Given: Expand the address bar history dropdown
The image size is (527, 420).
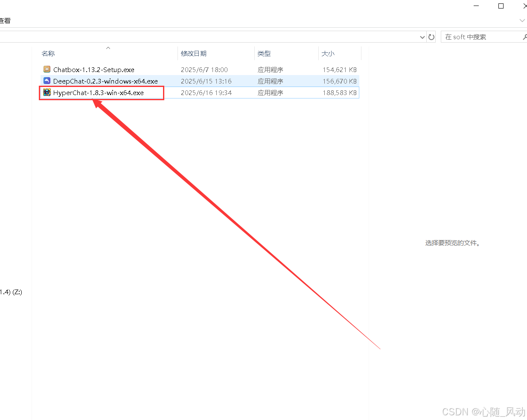Looking at the screenshot, I should coord(422,37).
